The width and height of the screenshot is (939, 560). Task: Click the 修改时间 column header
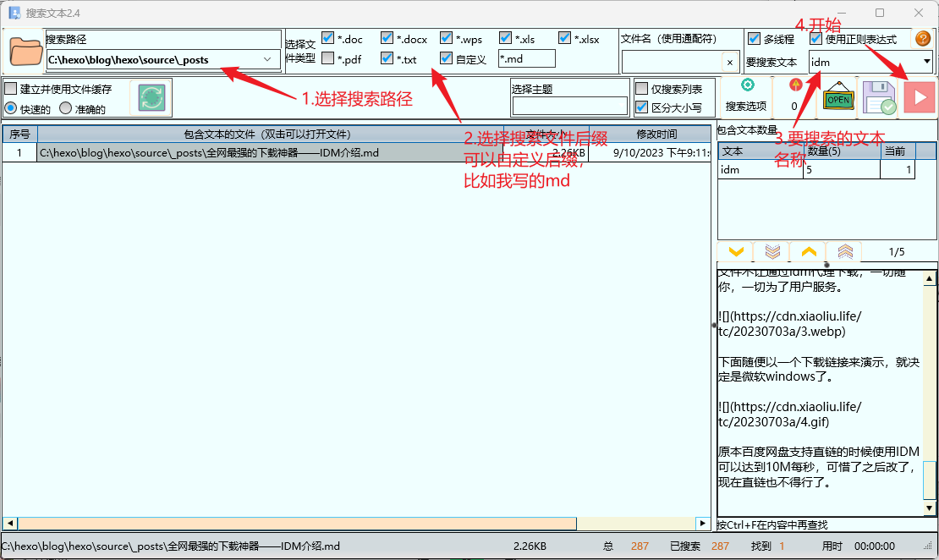point(656,134)
